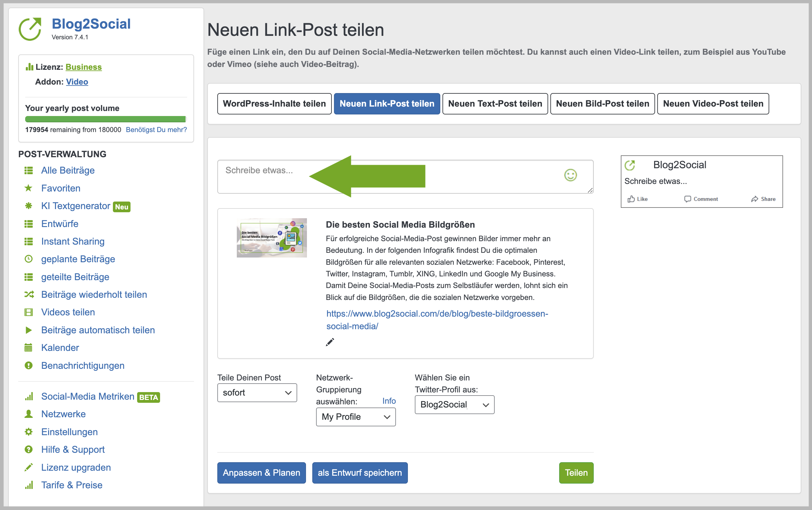Click the list icon beside Instant Sharing
Viewport: 812px width, 510px height.
tap(29, 241)
